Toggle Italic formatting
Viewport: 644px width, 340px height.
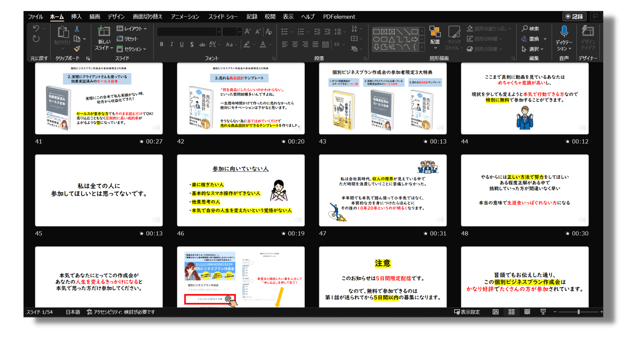point(172,45)
